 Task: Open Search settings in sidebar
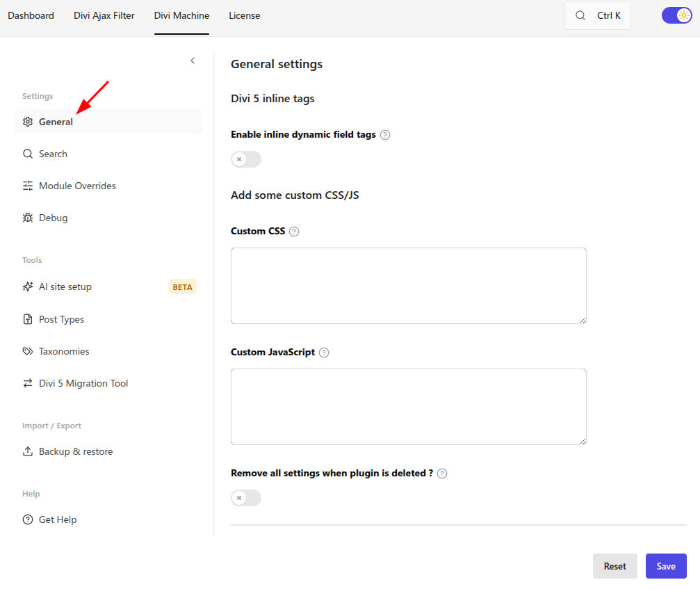pos(108,154)
